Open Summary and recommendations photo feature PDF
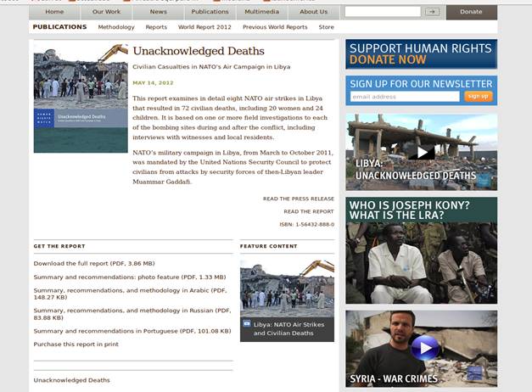 130,277
